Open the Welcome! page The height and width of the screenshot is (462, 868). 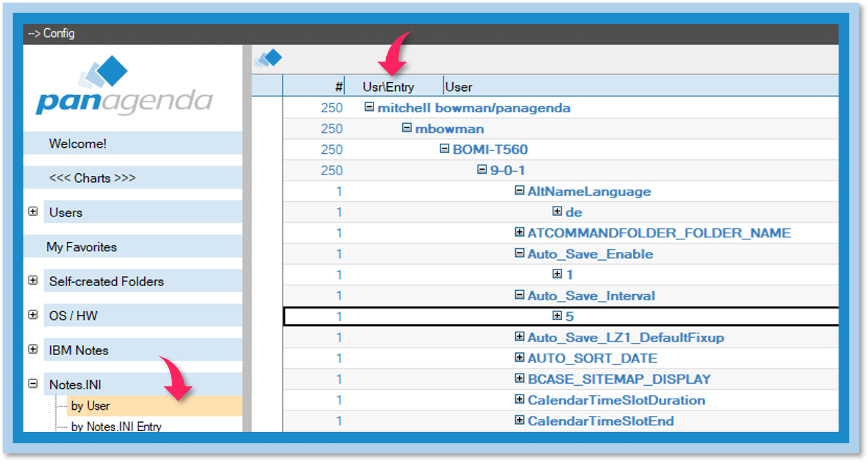point(78,144)
